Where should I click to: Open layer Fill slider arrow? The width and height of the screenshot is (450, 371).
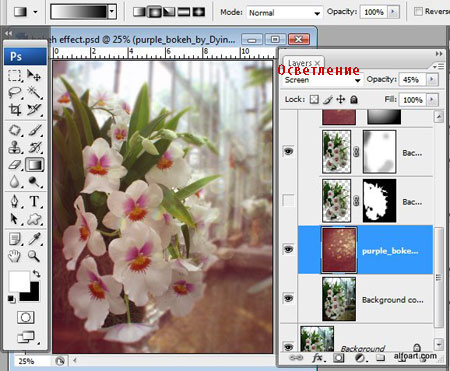pos(432,100)
